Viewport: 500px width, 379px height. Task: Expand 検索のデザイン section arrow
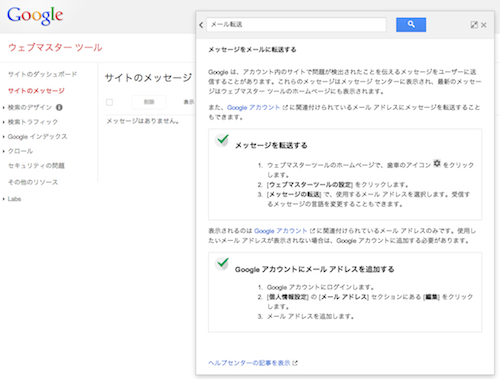[x=3, y=107]
